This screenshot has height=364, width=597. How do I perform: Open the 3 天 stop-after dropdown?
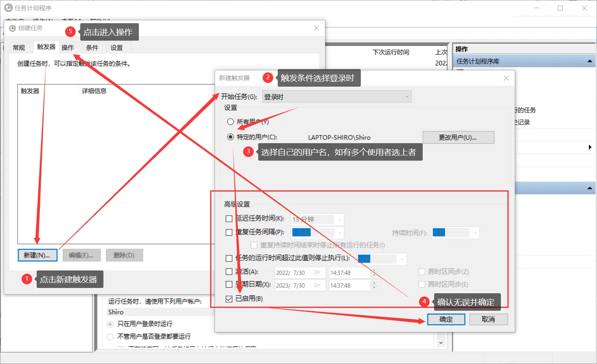(382, 259)
